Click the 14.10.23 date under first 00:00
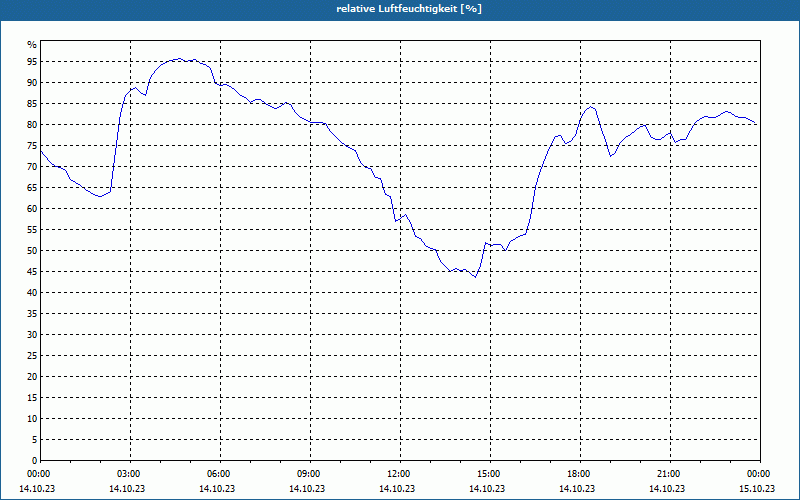 click(37, 489)
